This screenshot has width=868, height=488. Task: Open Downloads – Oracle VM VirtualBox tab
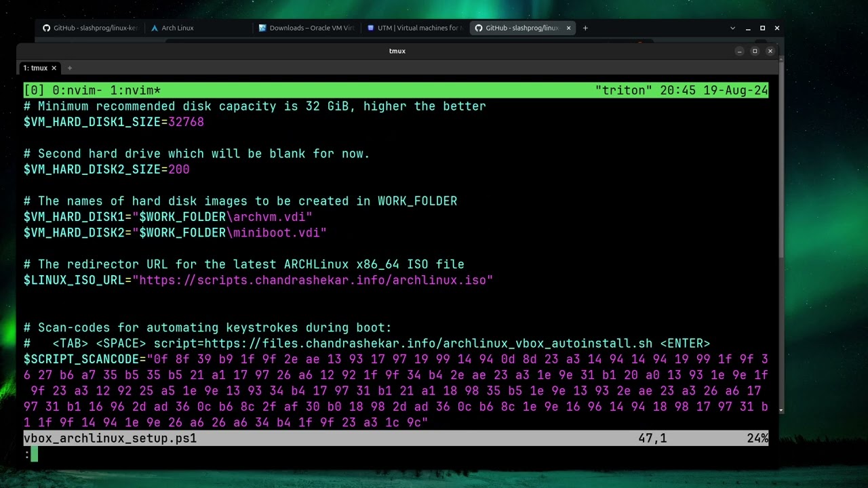click(x=306, y=28)
